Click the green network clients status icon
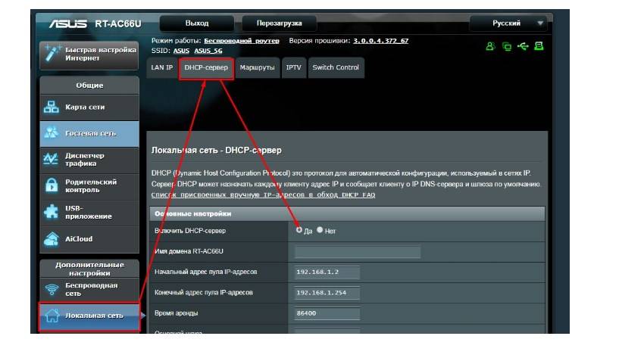This screenshot has width=644, height=361. [507, 46]
